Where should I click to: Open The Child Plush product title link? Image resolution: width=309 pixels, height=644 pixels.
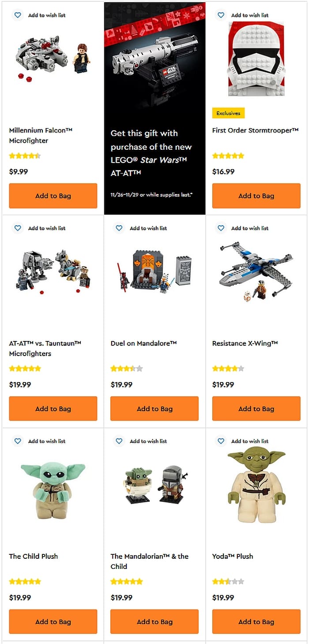34,556
